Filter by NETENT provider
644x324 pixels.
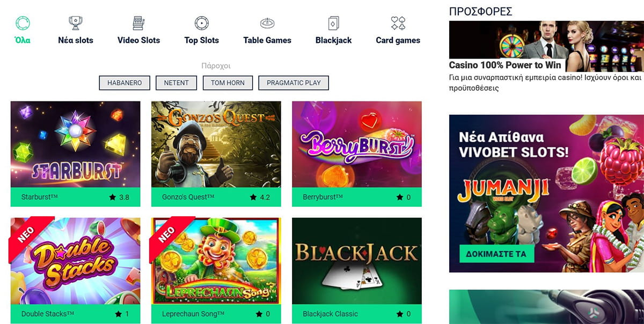click(x=177, y=83)
